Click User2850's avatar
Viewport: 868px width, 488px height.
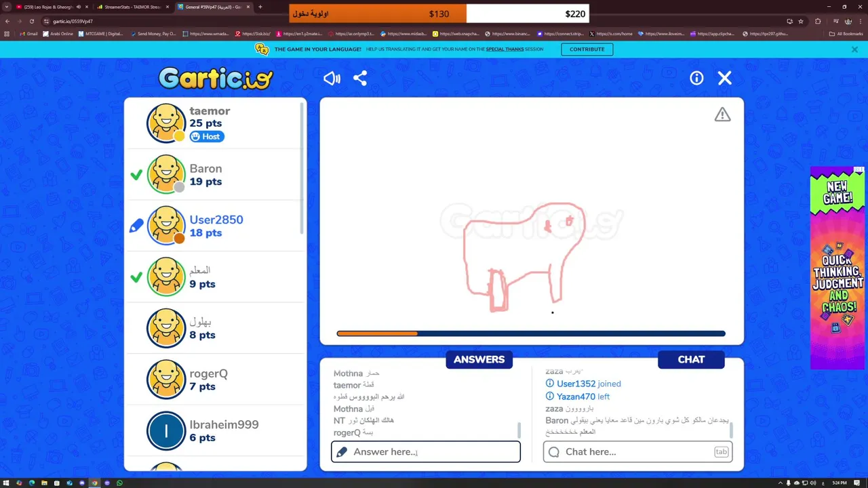(x=165, y=226)
